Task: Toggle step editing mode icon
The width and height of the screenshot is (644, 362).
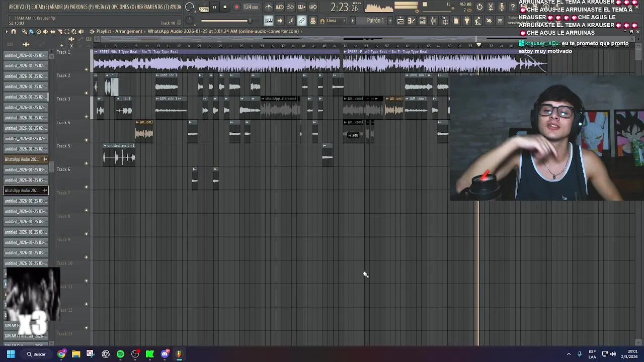Action: pyautogui.click(x=291, y=21)
